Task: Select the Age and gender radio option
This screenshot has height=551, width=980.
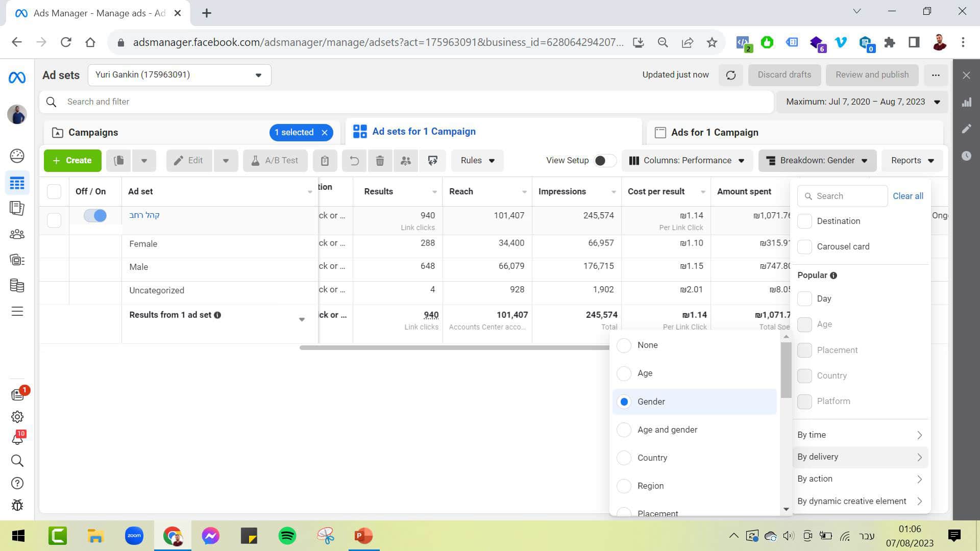Action: point(624,430)
